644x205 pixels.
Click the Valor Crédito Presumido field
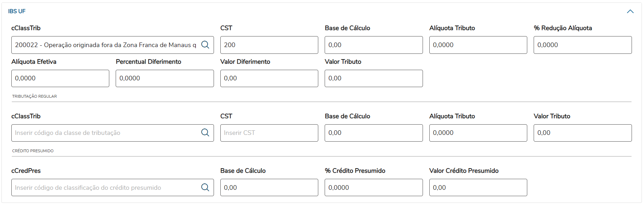pos(478,188)
